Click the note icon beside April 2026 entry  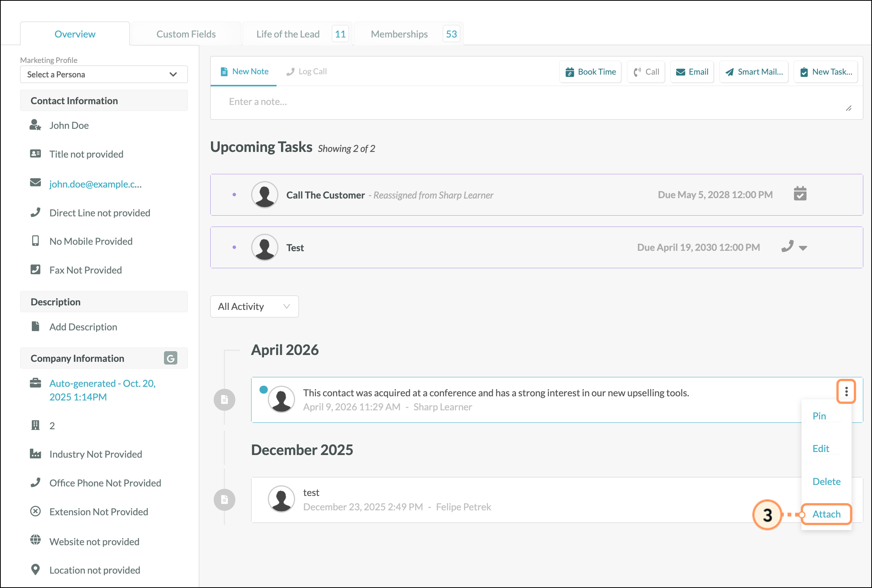(225, 399)
